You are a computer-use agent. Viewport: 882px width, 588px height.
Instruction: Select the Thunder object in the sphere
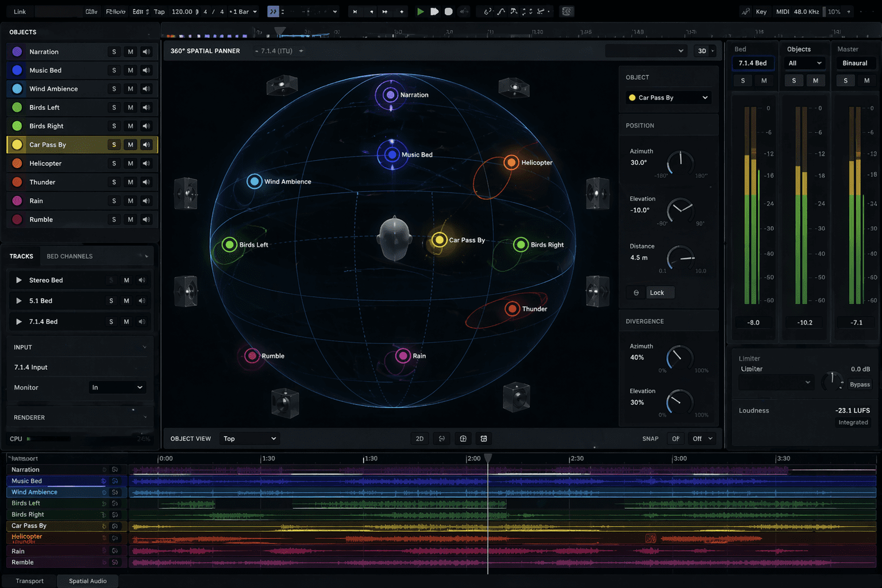[512, 309]
